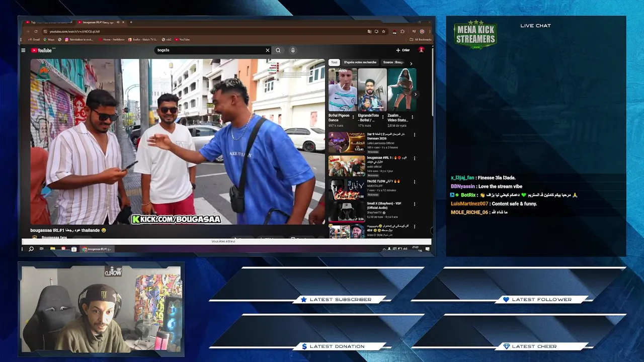The width and height of the screenshot is (644, 362).
Task: Open three-dot menu for bougassaa #IRL 1 video
Action: [415, 158]
